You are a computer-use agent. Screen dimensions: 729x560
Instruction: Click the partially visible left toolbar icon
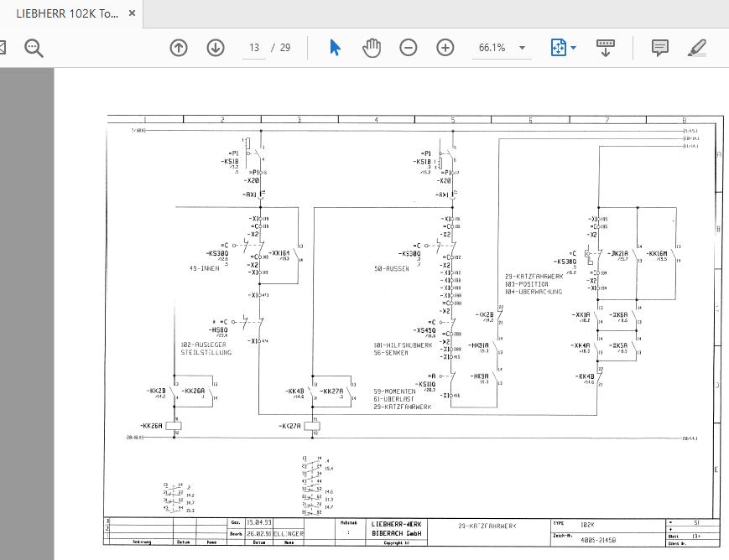(x=3, y=48)
